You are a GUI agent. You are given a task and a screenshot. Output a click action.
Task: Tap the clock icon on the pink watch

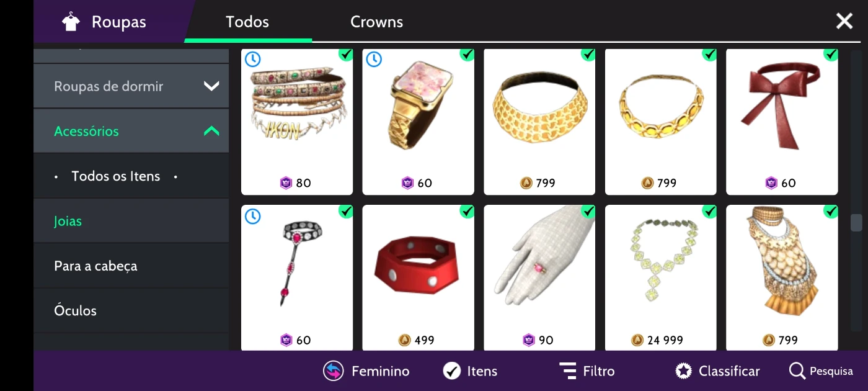pyautogui.click(x=374, y=59)
